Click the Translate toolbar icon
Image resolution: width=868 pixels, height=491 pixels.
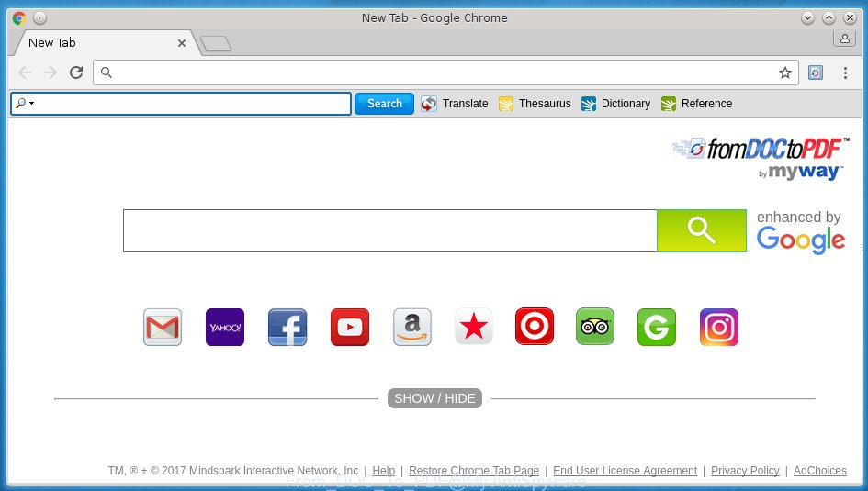click(428, 104)
